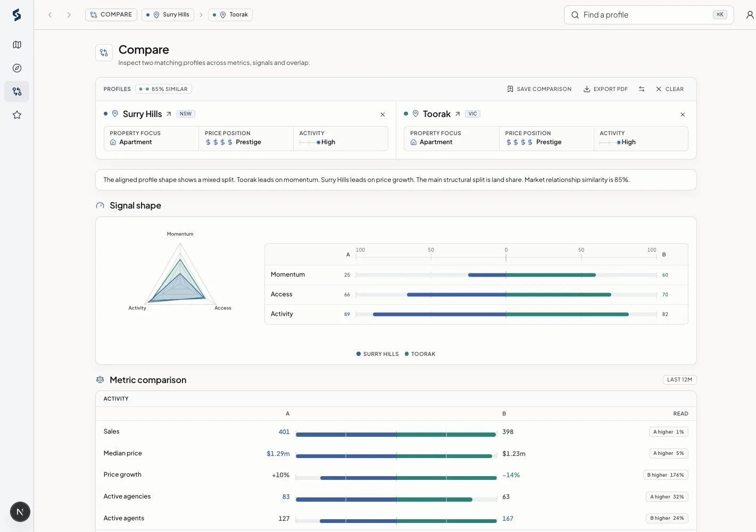
Task: Click the NSW state tag
Action: click(186, 114)
